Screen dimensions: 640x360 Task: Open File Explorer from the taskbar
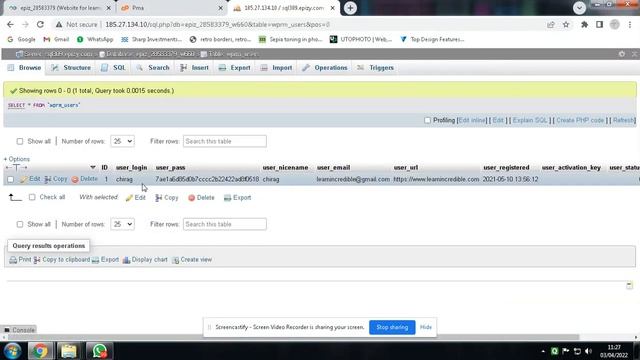[x=69, y=351]
